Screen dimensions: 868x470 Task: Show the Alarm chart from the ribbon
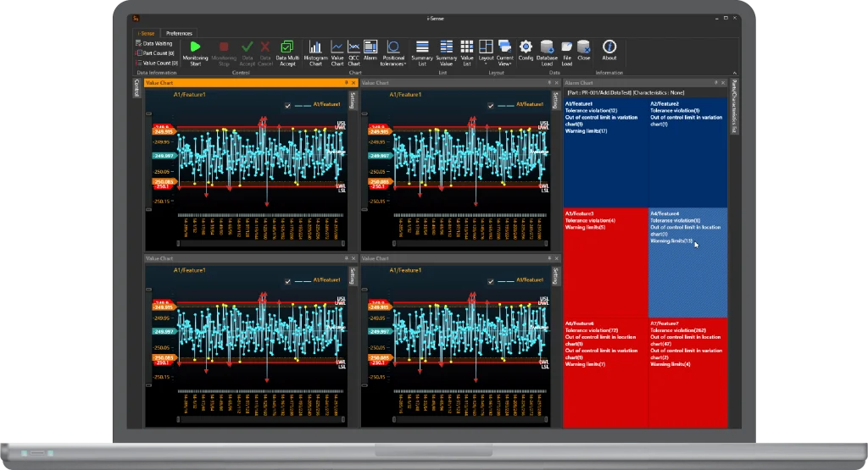(x=370, y=47)
